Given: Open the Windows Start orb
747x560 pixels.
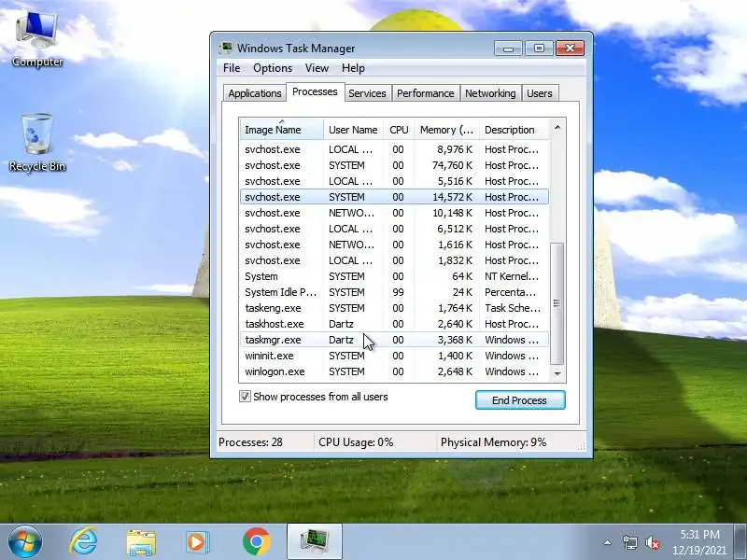Looking at the screenshot, I should click(24, 542).
